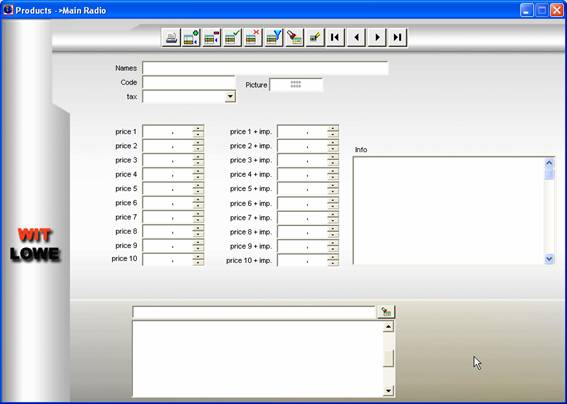The height and width of the screenshot is (404, 567).
Task: Click the edit record pencil icon
Action: click(x=315, y=37)
